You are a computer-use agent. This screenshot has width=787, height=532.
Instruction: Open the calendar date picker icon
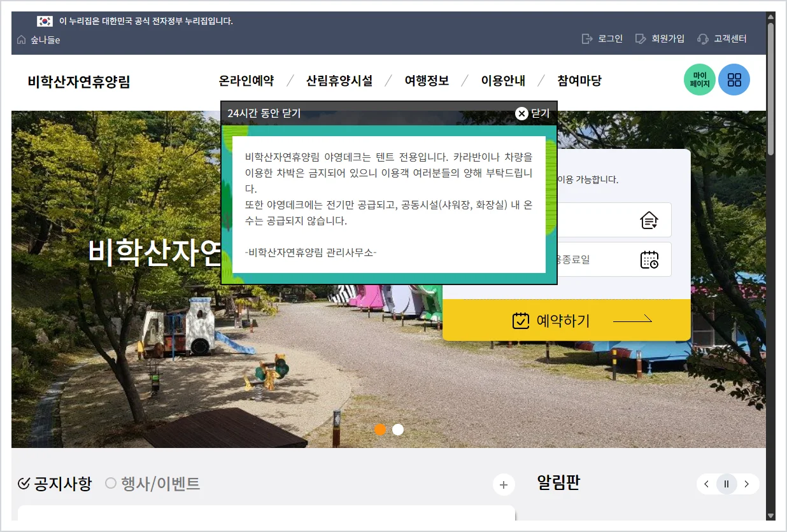649,260
